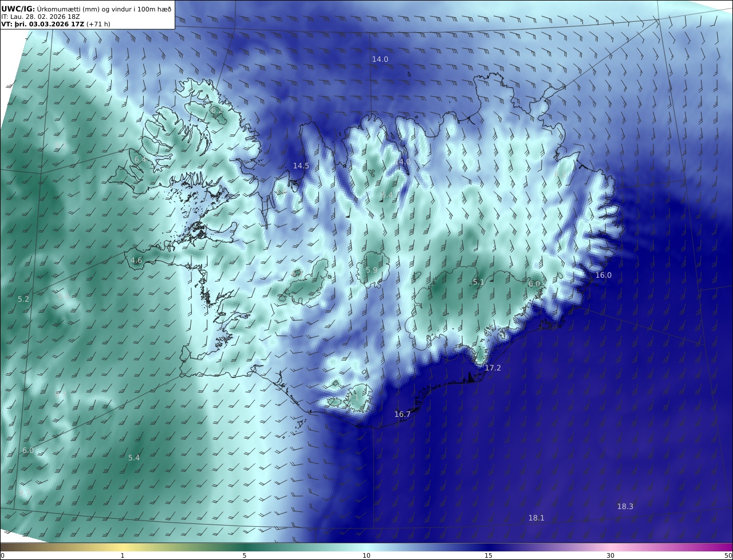733x560 pixels.
Task: Click the 30 tick on the color scale
Action: [610, 555]
